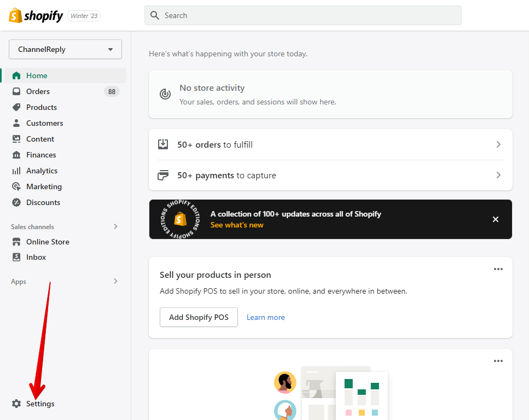
Task: Click the Inbox icon
Action: click(16, 257)
